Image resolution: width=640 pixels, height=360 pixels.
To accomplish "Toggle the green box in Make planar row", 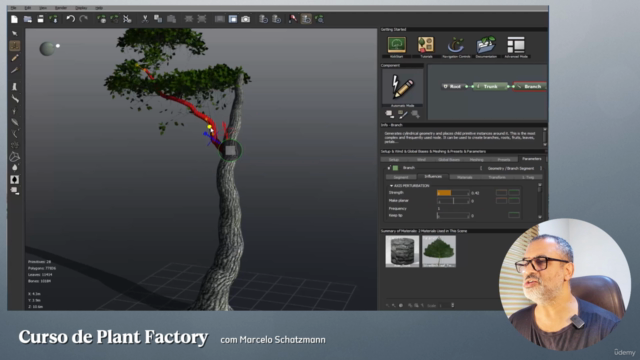I will 514,201.
